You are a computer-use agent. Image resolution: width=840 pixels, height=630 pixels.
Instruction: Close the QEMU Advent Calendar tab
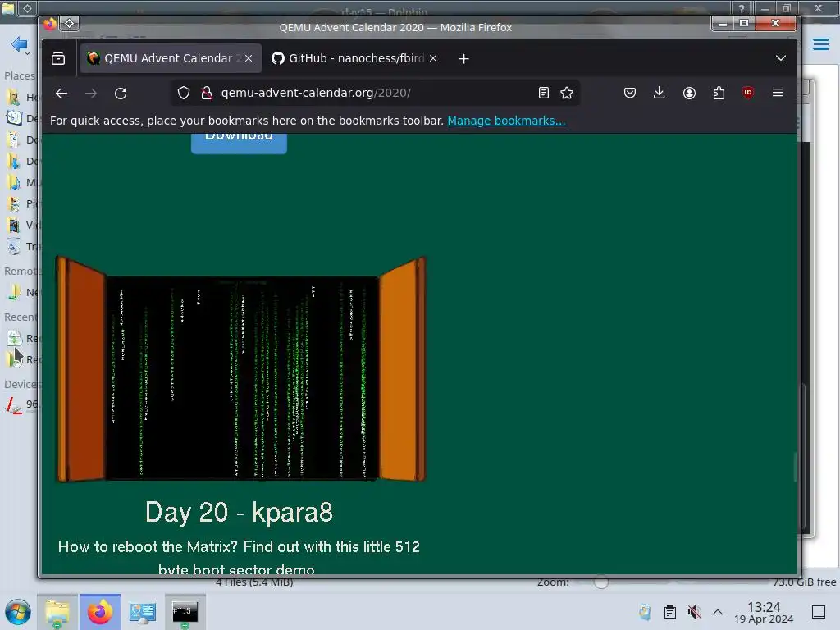point(249,58)
